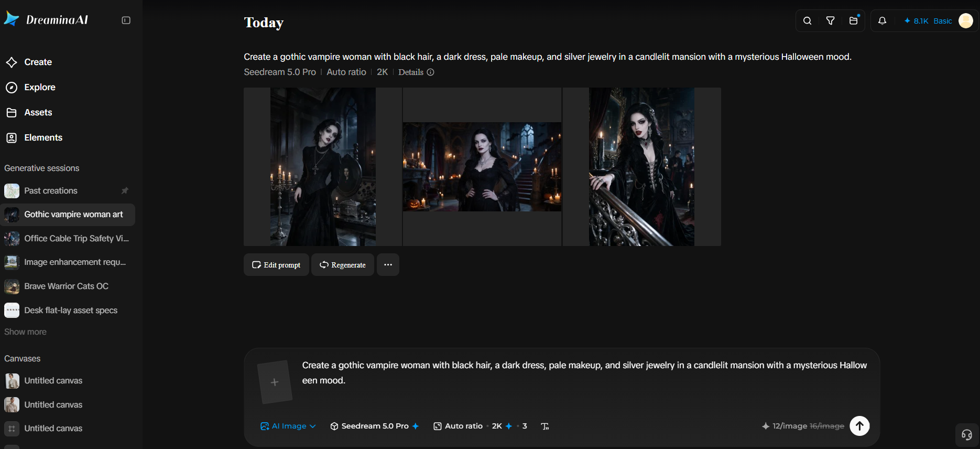Open the third generated vampire image thumbnail

(642, 167)
